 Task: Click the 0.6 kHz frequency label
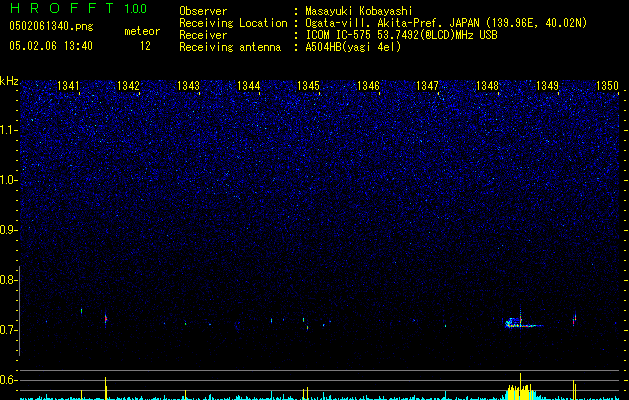coord(8,380)
